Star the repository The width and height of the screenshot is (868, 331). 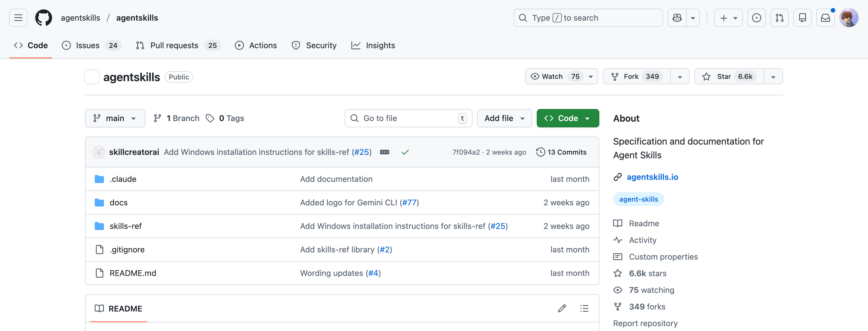729,76
